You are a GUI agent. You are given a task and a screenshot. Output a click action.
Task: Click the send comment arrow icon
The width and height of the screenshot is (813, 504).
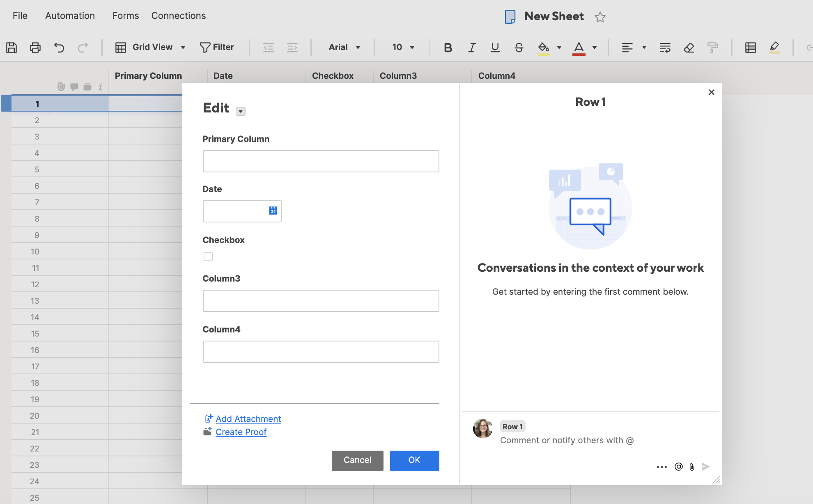pyautogui.click(x=706, y=467)
